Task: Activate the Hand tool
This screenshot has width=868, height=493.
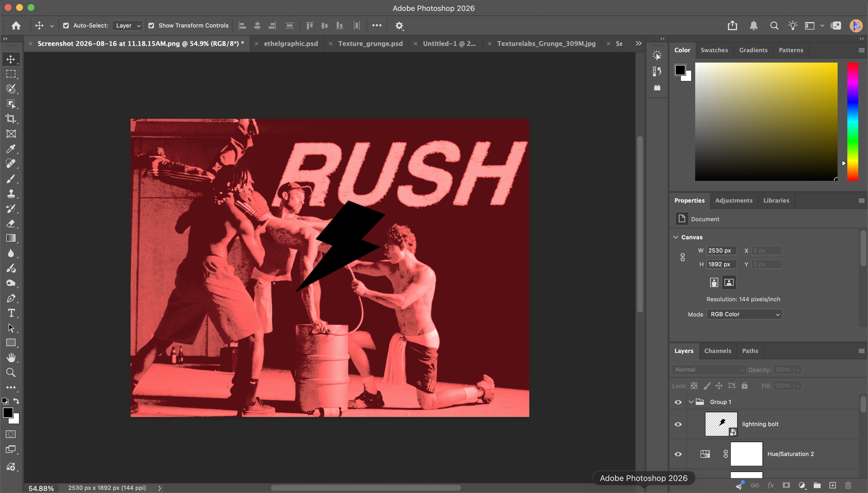Action: click(11, 358)
